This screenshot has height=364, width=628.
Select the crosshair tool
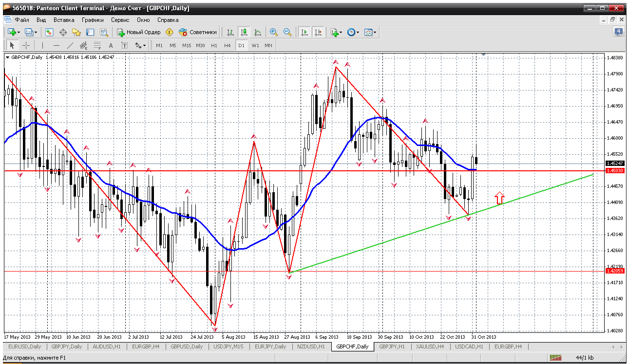[x=26, y=45]
